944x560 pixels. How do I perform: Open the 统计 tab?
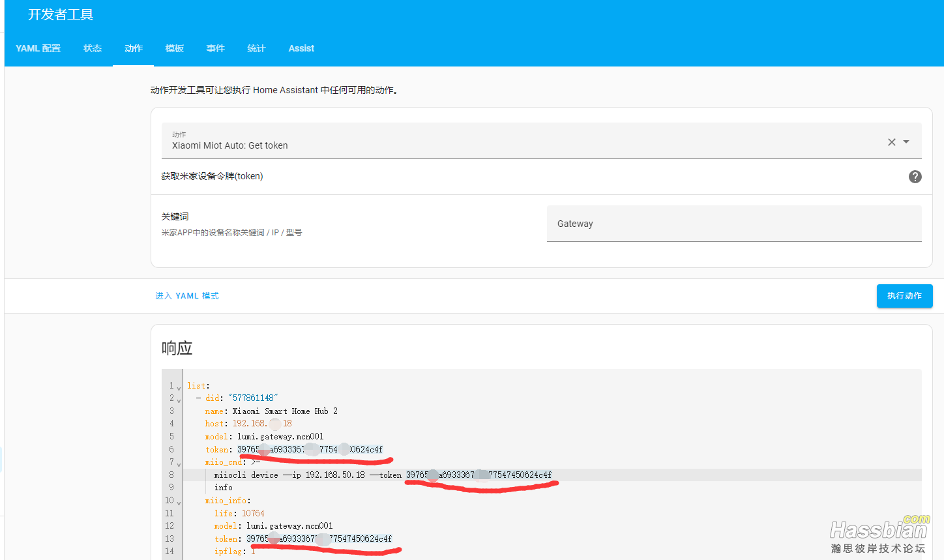(x=257, y=48)
